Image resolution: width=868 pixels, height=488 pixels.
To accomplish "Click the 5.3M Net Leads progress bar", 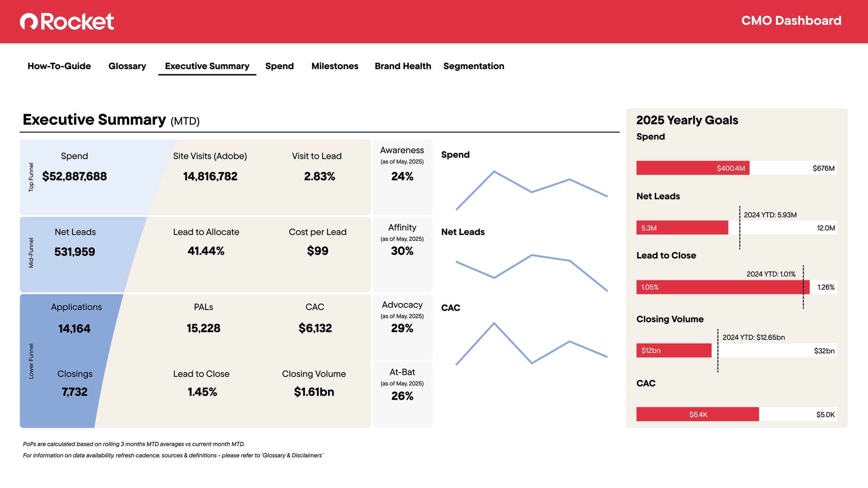I will tap(682, 228).
